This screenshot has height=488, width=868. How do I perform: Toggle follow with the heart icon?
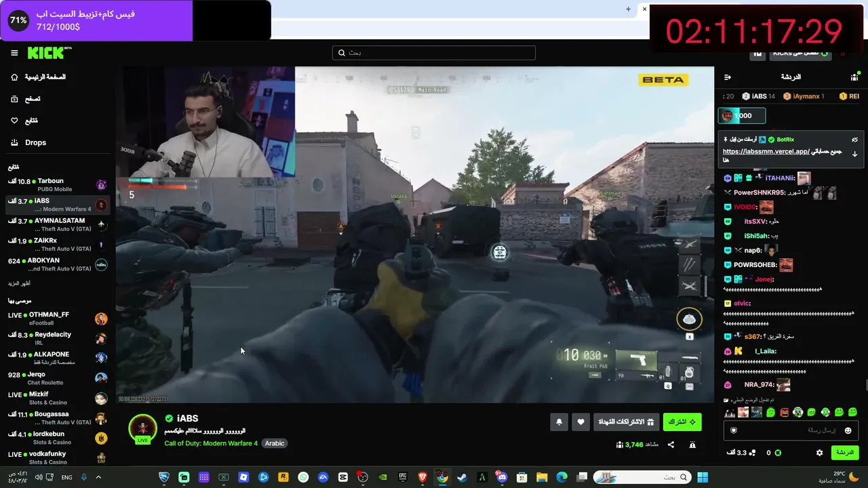pos(580,422)
